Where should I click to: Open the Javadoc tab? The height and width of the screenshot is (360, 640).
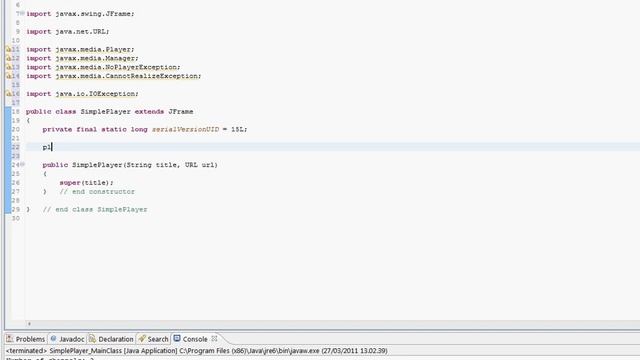point(67,339)
